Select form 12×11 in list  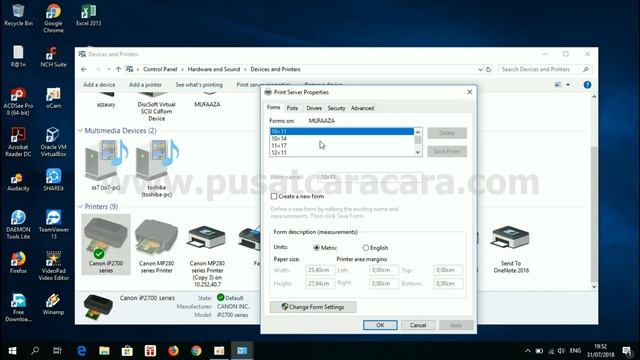[342, 153]
